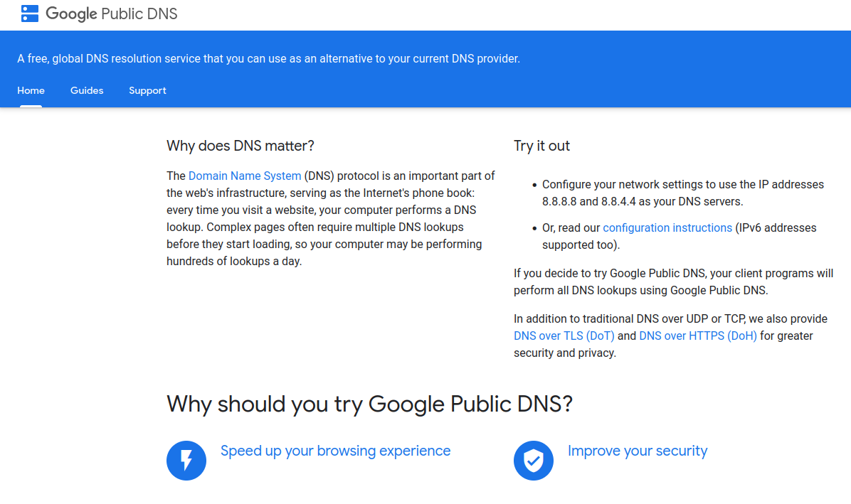Visit the DNS over HTTPS (DoH) link
Viewport: 851px width, 504px height.
pyautogui.click(x=698, y=336)
